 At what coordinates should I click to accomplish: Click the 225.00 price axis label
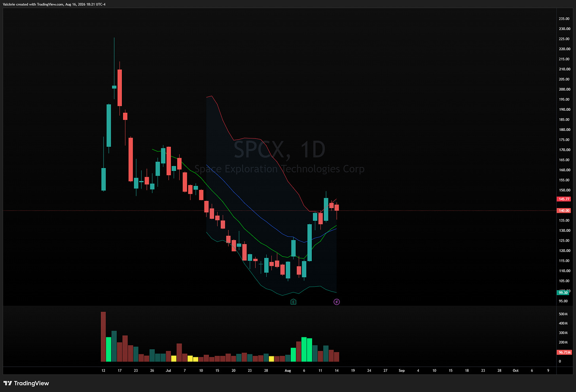[564, 39]
